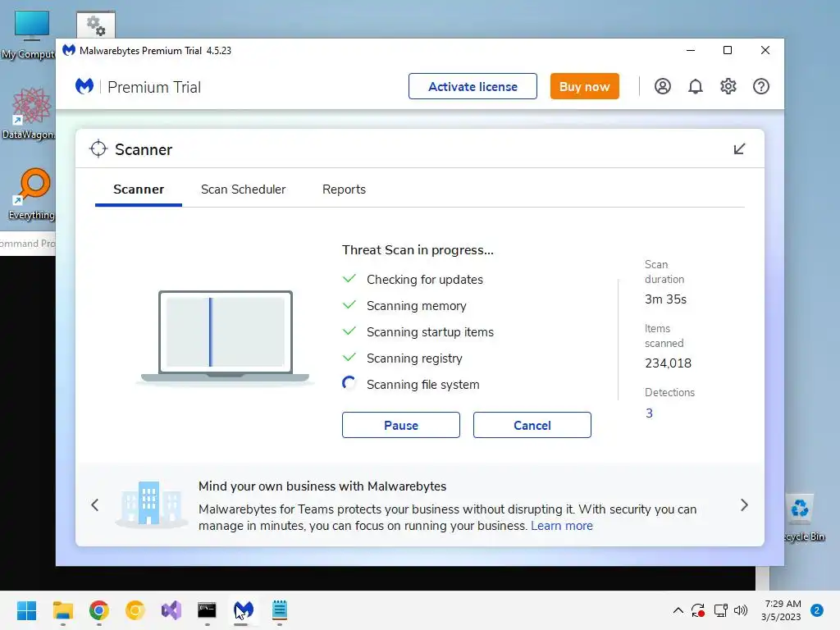Open the notifications bell
The width and height of the screenshot is (840, 630).
pyautogui.click(x=695, y=86)
